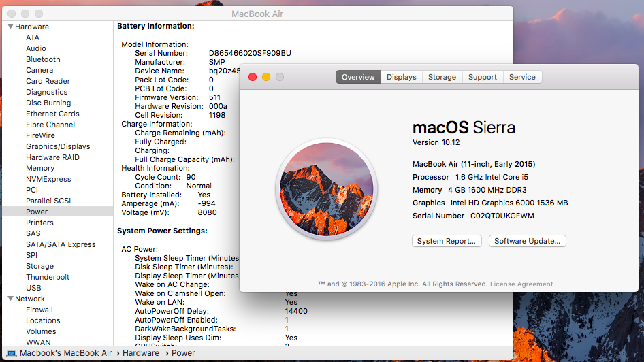Switch to the Displays tab
644x362 pixels.
(x=401, y=77)
